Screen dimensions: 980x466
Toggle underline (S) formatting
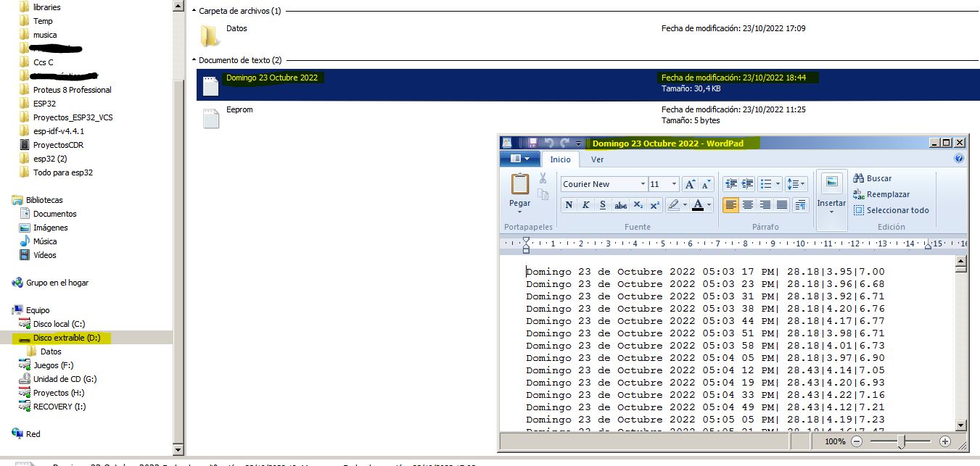[x=603, y=205]
